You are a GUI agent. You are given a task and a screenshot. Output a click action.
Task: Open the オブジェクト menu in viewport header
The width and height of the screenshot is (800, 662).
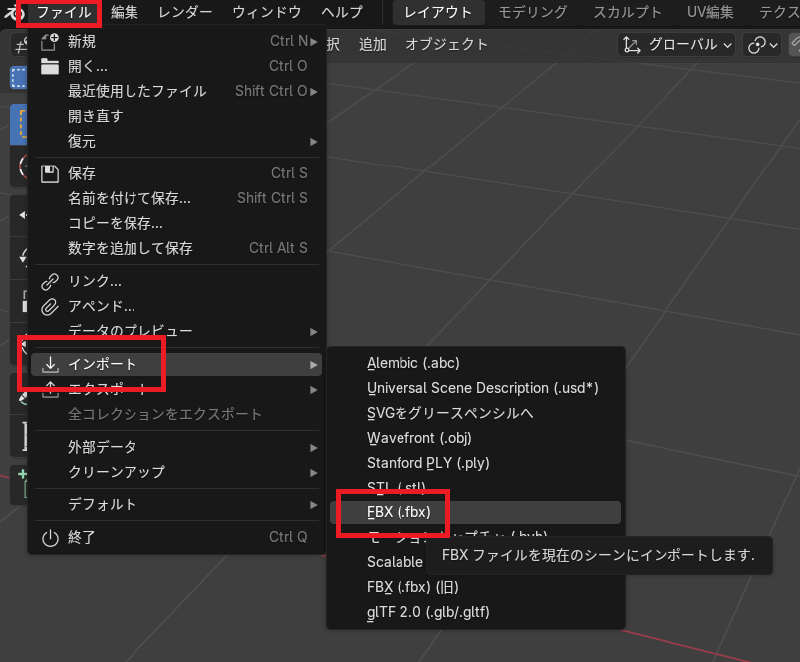(446, 44)
